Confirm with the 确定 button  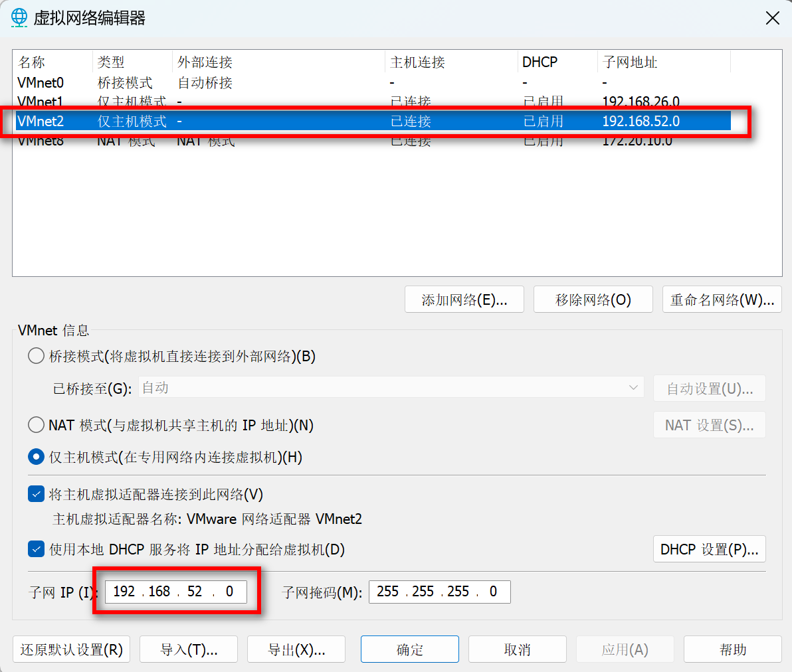click(409, 649)
